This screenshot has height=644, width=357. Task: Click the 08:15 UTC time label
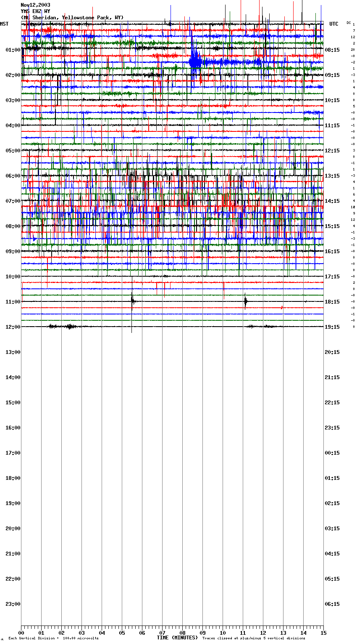[x=332, y=50]
